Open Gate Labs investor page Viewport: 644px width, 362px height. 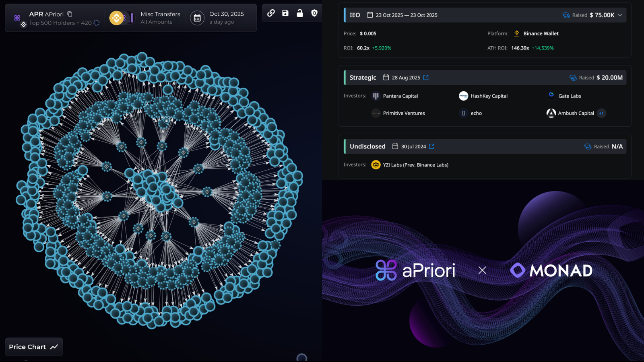[x=570, y=96]
